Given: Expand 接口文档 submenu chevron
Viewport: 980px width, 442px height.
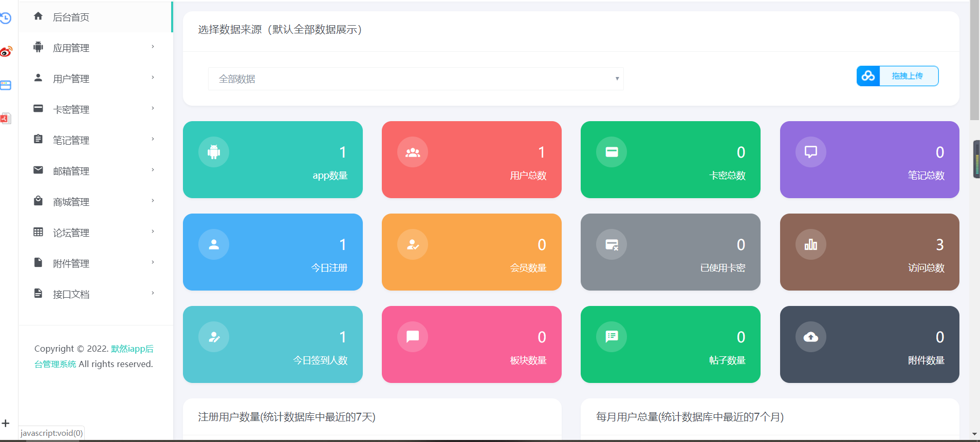Looking at the screenshot, I should click(x=153, y=293).
